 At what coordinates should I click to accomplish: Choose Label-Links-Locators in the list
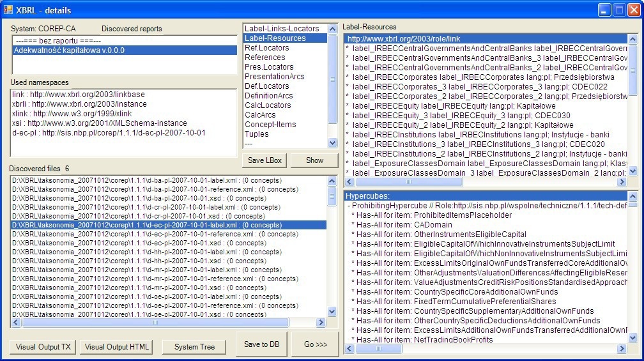282,29
